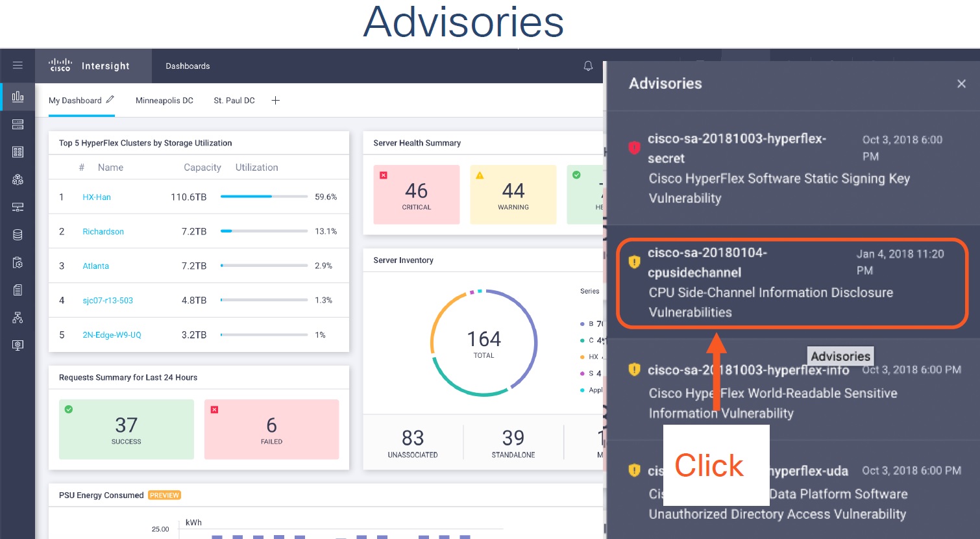
Task: Open the HX-Han cluster link
Action: click(x=97, y=197)
